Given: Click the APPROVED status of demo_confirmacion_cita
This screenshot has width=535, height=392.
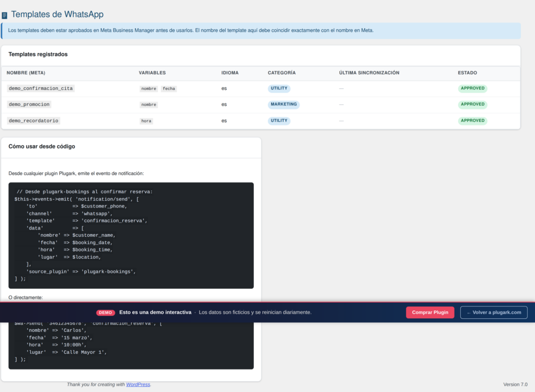Looking at the screenshot, I should click(472, 88).
